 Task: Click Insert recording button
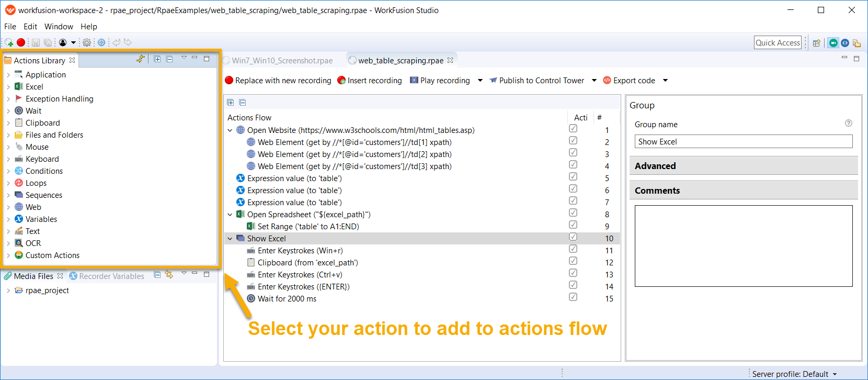370,81
